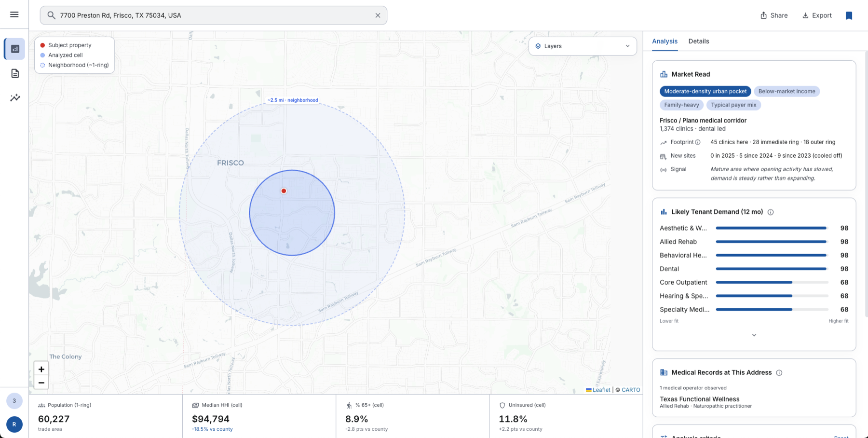Select the Moderate-density urban pocket chip
The height and width of the screenshot is (438, 868).
(705, 91)
